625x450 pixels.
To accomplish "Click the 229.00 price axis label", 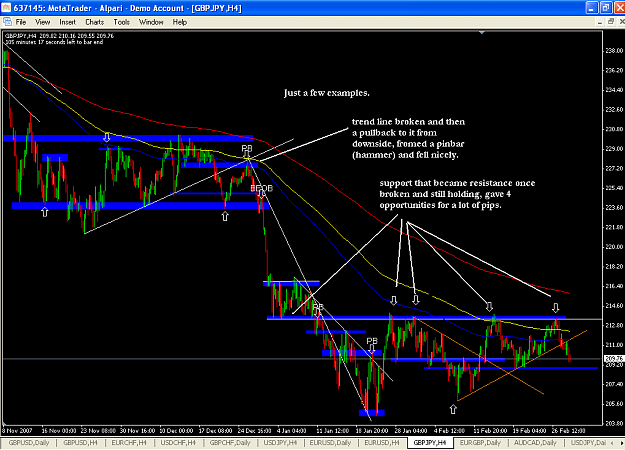I will click(614, 149).
